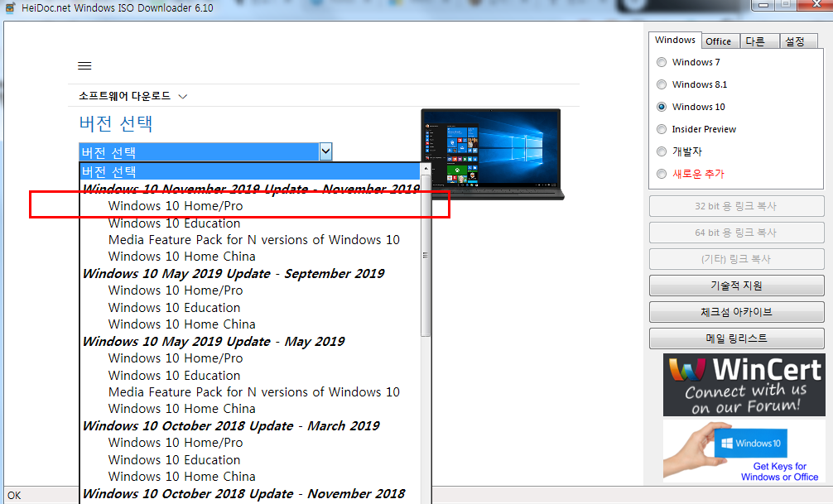Open 기술적 지원 technical support
Screen dimensions: 833x504
736,286
